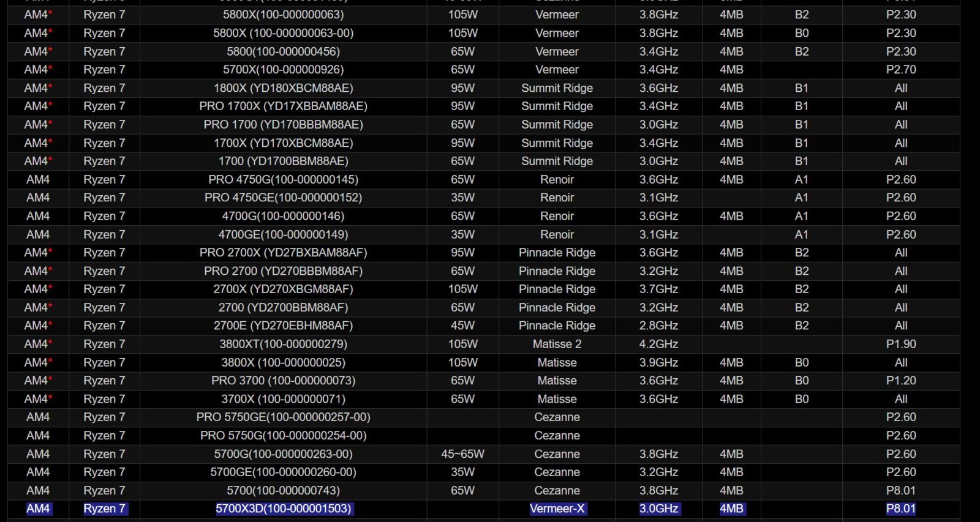Click Ryzen 7 in the 5700X3D row
Screen dimensions: 980x522
104,509
